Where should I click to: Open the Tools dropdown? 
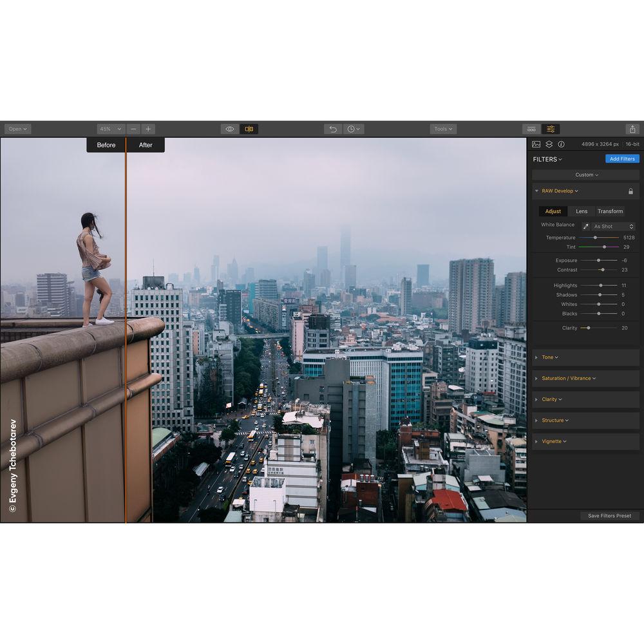pyautogui.click(x=442, y=129)
